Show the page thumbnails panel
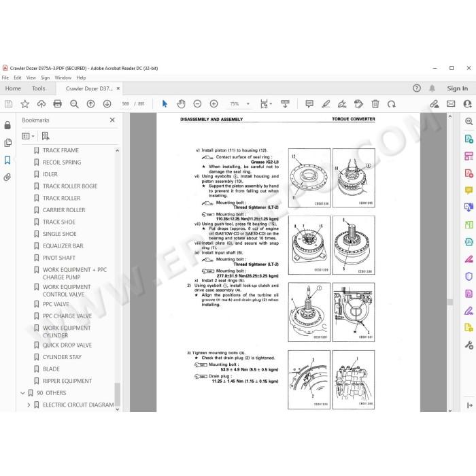 7,143
